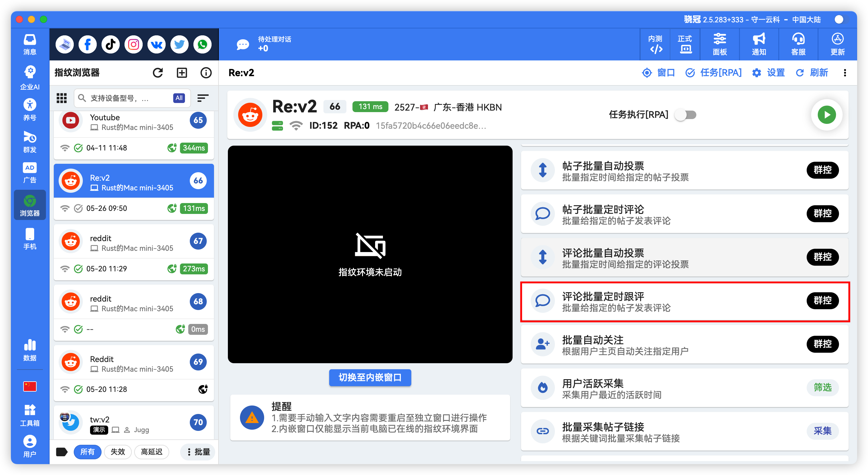Click the 窗口 window button
The width and height of the screenshot is (868, 475).
(659, 73)
